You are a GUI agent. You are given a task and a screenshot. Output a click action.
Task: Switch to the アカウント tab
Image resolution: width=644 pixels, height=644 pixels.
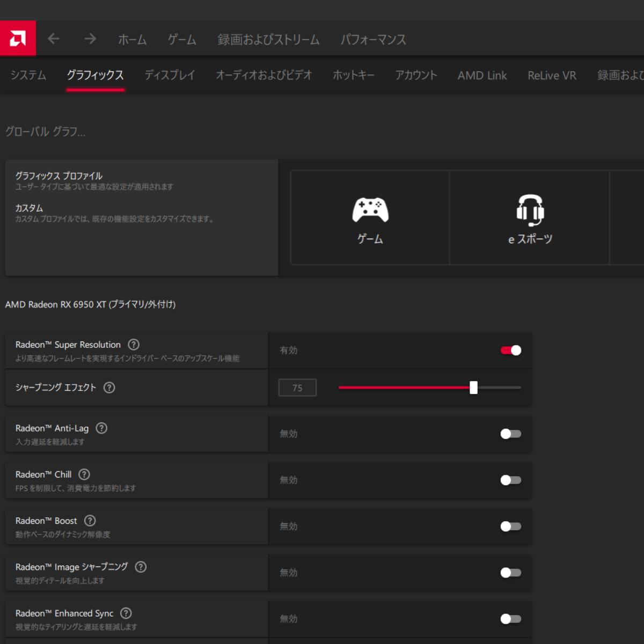pos(416,75)
